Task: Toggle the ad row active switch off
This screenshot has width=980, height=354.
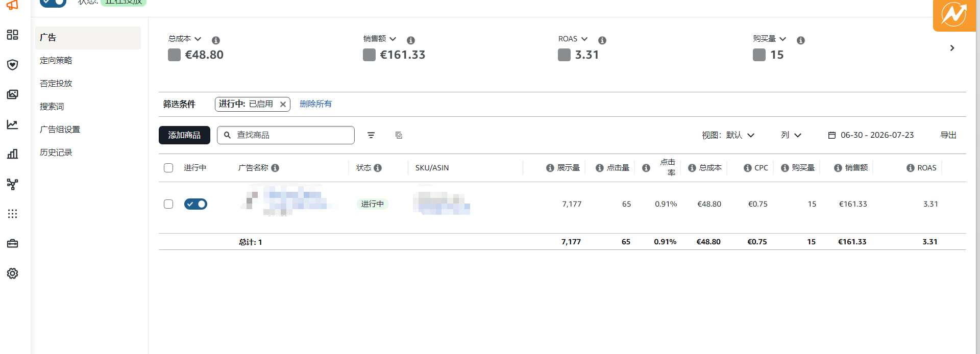Action: [195, 204]
